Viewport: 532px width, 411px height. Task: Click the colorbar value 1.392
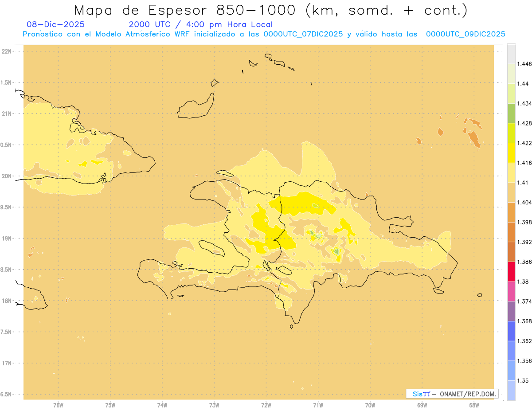tap(525, 242)
